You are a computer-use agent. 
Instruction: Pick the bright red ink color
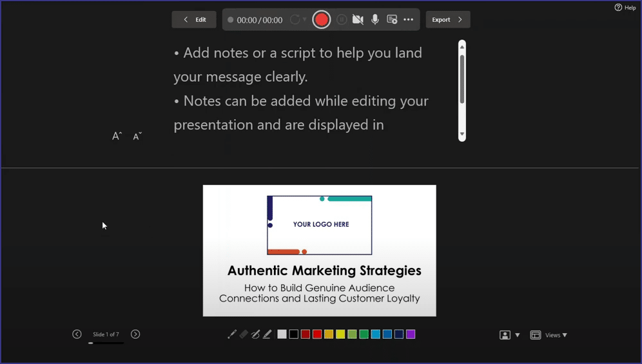click(x=317, y=334)
